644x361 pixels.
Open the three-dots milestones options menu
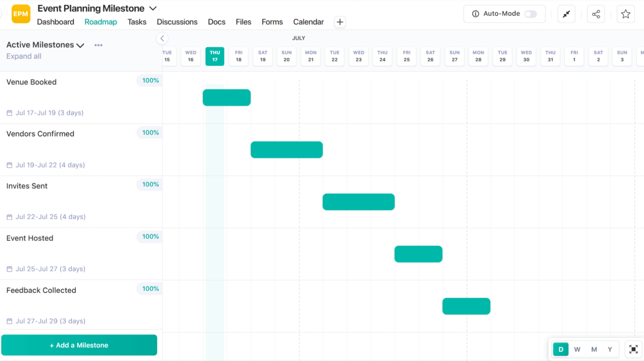click(99, 45)
